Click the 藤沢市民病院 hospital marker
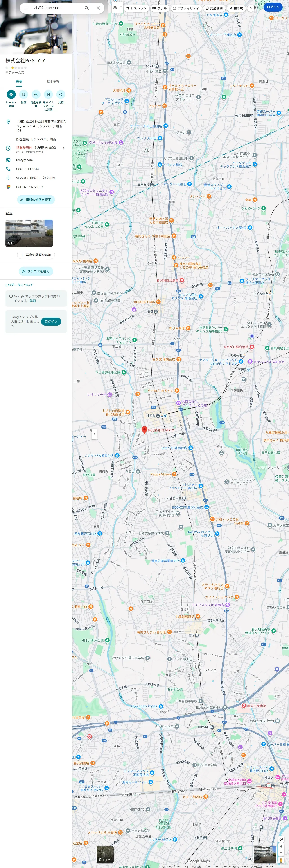This screenshot has width=289, height=868. coord(244,706)
